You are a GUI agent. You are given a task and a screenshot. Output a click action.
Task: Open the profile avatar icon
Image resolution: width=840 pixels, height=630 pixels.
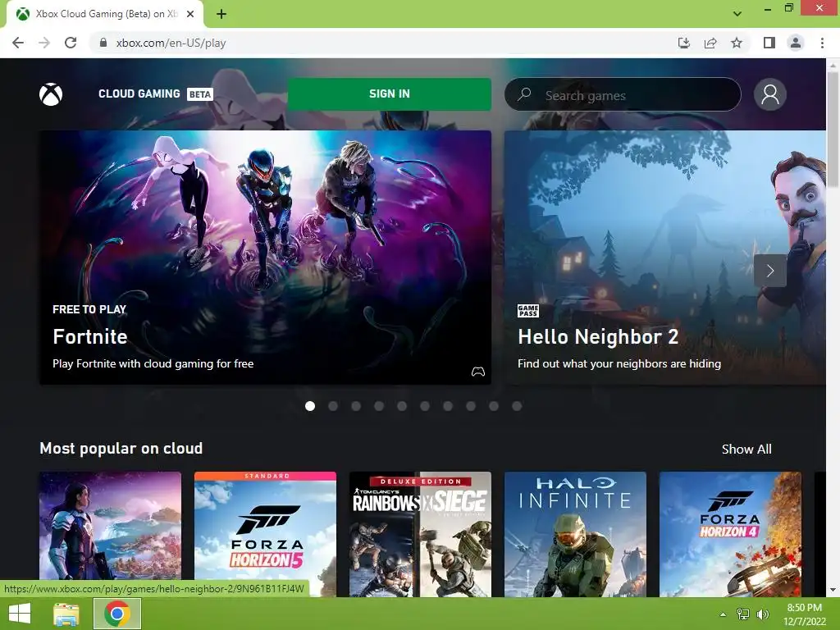click(x=769, y=94)
